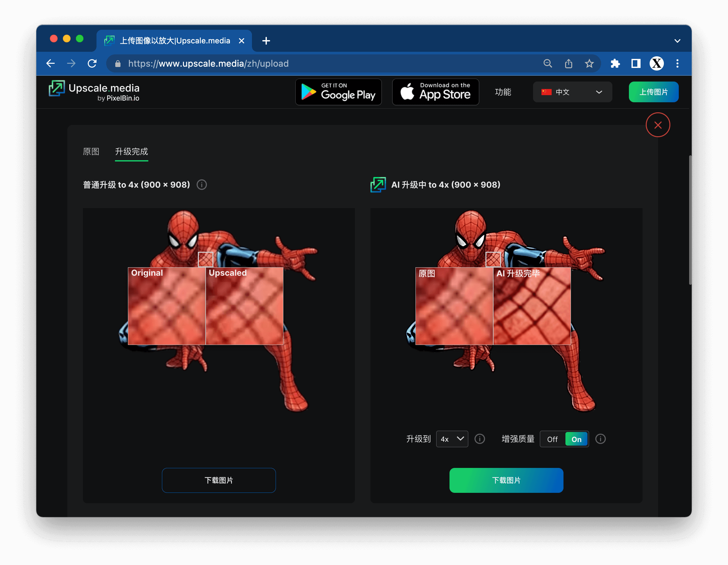Open a new browser tab
The image size is (728, 565).
[266, 41]
